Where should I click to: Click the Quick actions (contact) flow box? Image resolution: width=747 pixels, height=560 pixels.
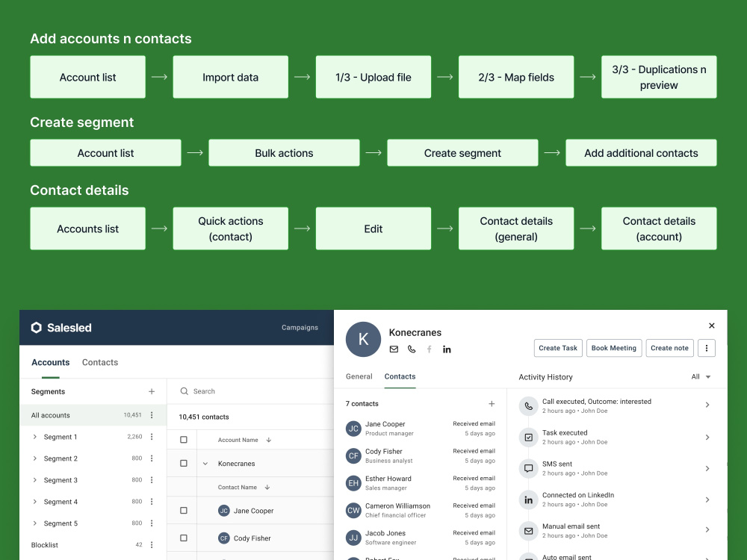(x=231, y=228)
